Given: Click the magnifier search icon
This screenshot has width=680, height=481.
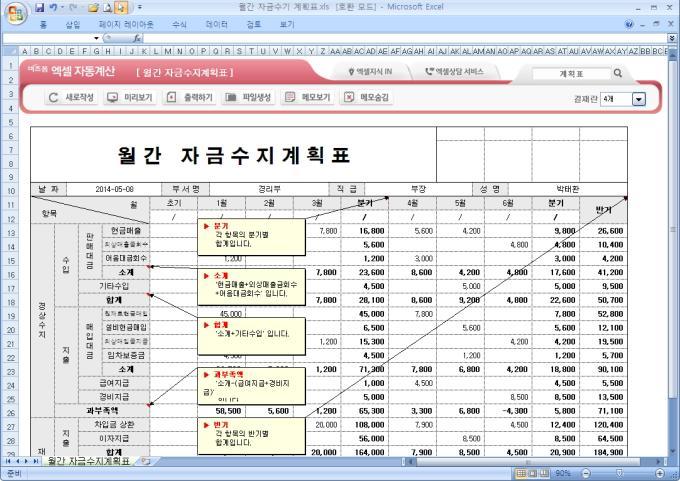Looking at the screenshot, I should coord(618,73).
